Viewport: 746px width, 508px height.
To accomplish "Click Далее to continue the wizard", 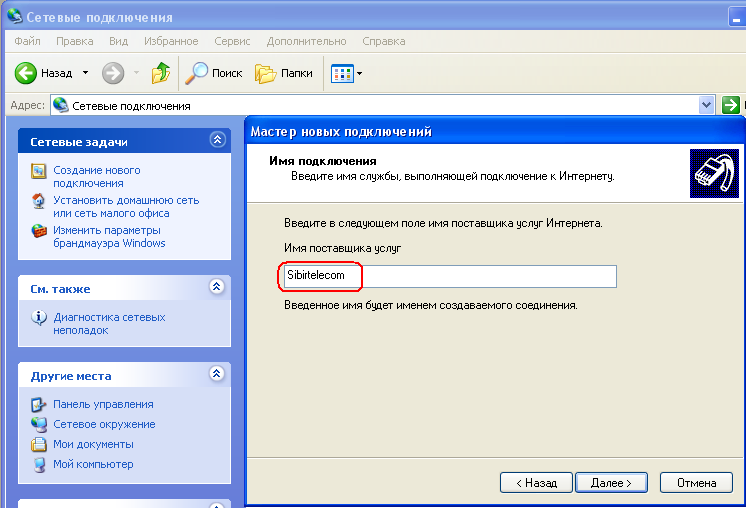I will pyautogui.click(x=611, y=483).
